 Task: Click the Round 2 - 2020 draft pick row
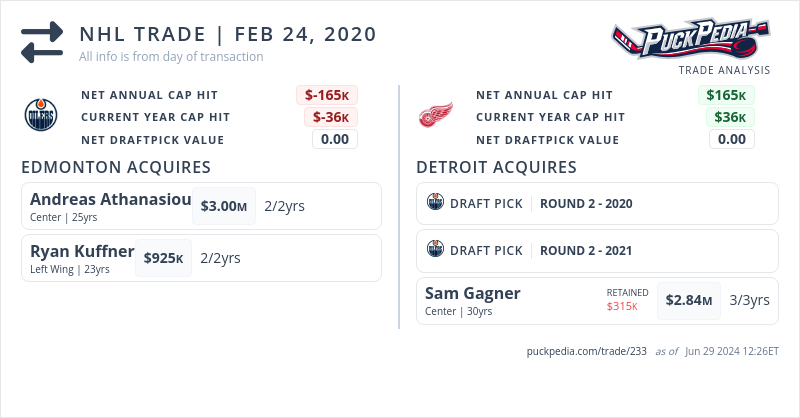tap(597, 203)
